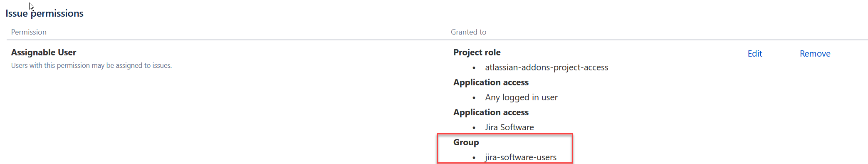Click 'Application access' label above Any logged in user
Screen dimensions: 868x164
click(x=491, y=82)
